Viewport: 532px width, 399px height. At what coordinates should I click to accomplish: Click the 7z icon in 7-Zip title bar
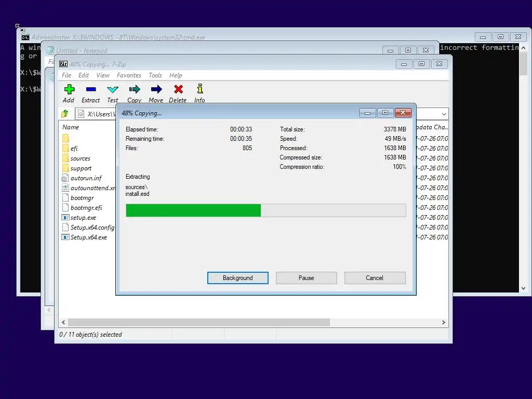[x=63, y=64]
